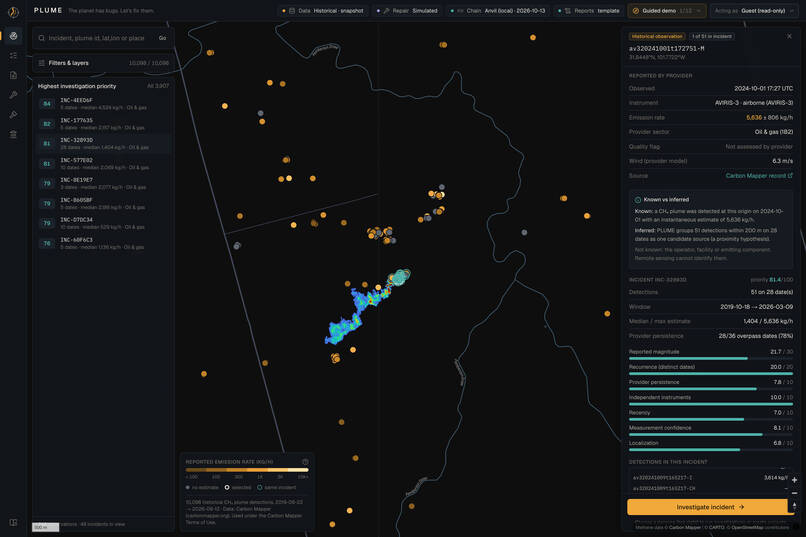The height and width of the screenshot is (537, 806).
Task: Open the gavel icon in sidebar
Action: click(x=13, y=115)
